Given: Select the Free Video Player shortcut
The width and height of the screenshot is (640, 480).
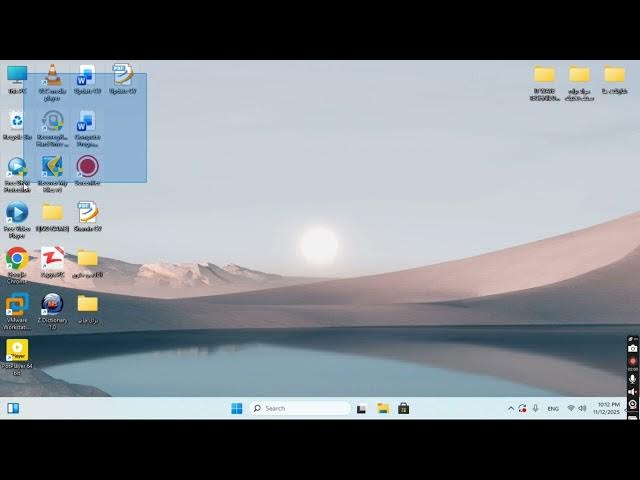Looking at the screenshot, I should coord(17,220).
